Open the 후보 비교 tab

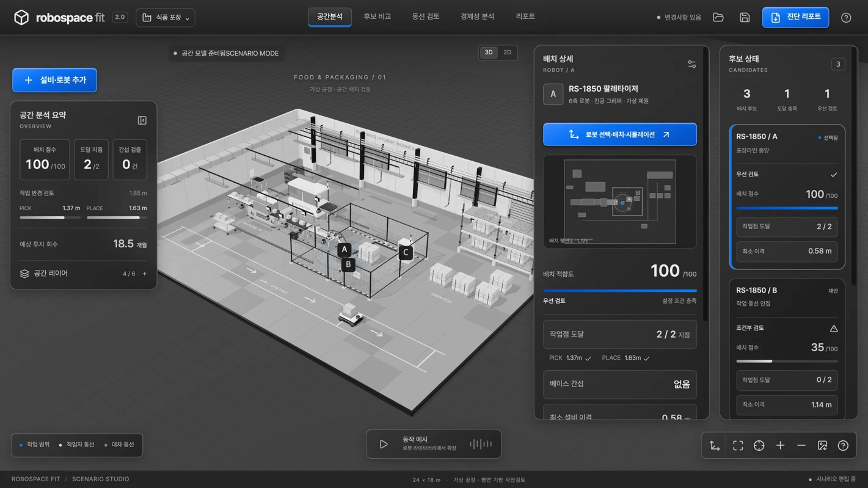pos(377,17)
